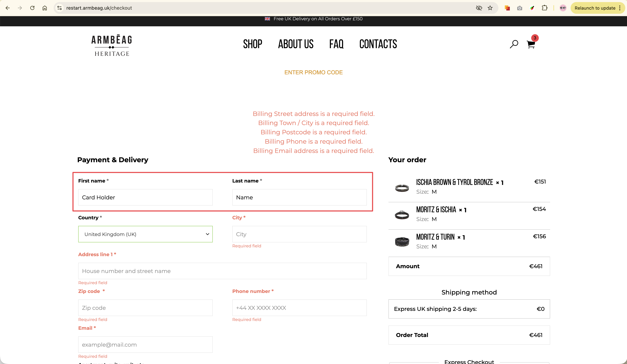Image resolution: width=627 pixels, height=364 pixels.
Task: Open the shopping cart icon
Action: [531, 45]
